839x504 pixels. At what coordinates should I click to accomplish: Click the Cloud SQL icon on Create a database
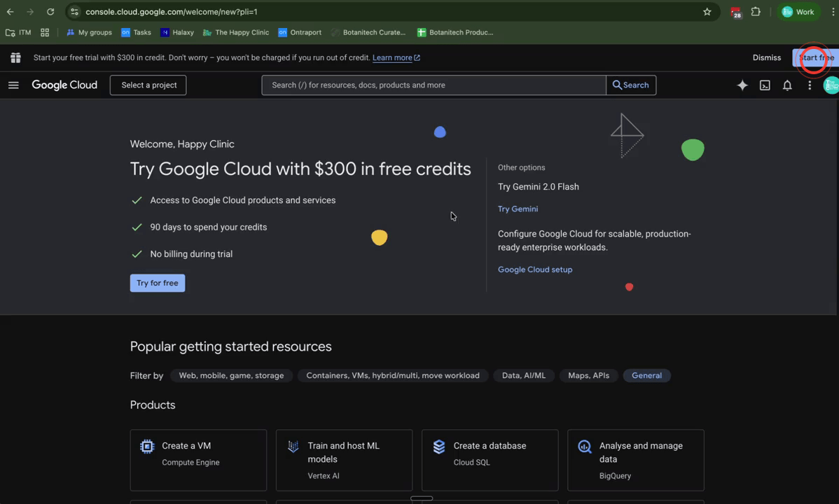[438, 446]
